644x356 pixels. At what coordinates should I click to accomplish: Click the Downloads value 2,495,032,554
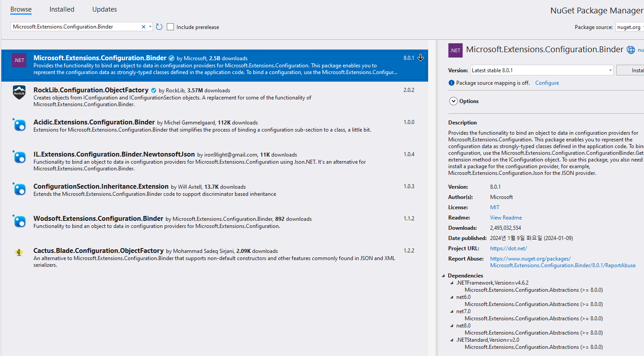pyautogui.click(x=505, y=228)
